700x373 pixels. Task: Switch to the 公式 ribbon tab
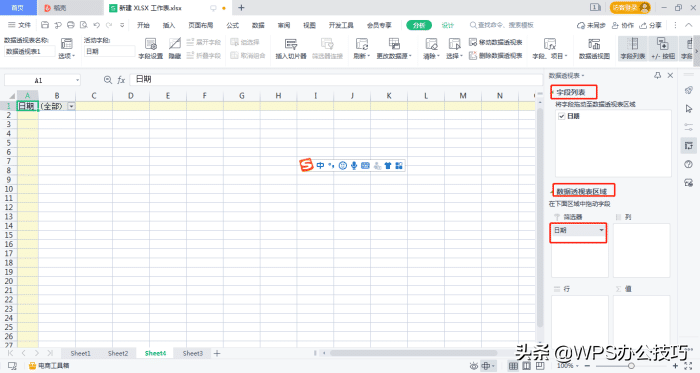[x=232, y=25]
